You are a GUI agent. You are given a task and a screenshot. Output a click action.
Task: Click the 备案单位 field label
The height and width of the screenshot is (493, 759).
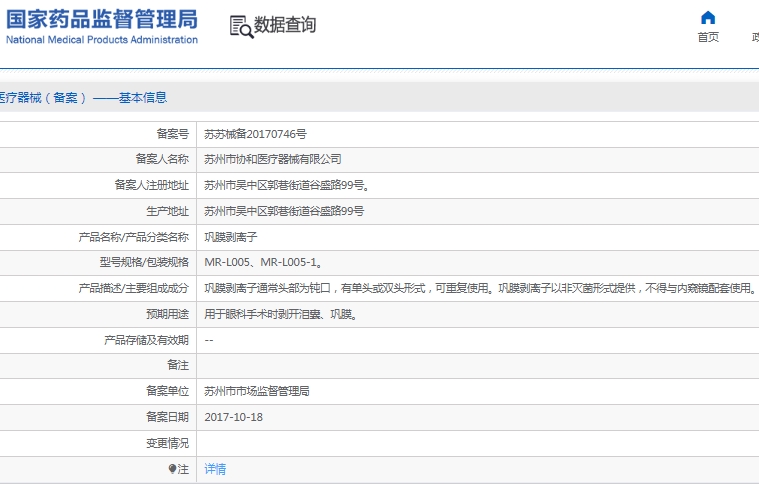pos(167,391)
